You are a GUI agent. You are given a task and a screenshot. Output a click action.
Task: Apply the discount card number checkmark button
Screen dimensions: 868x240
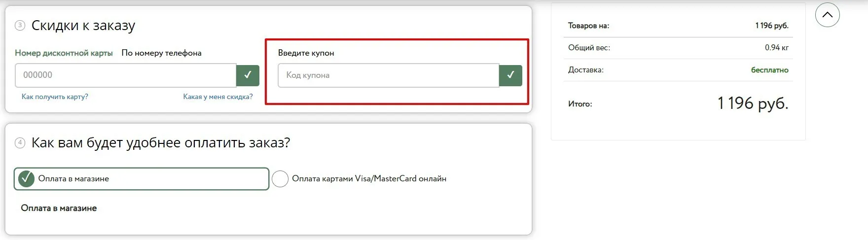coord(248,75)
